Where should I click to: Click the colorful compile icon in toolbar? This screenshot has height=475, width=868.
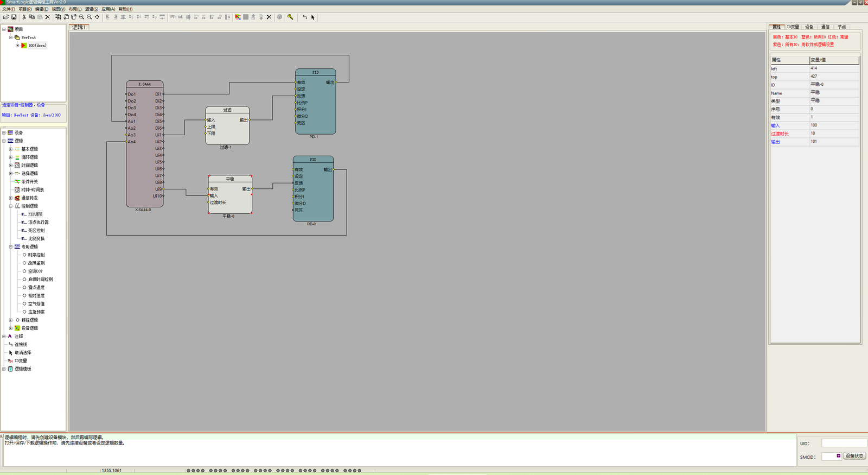238,17
